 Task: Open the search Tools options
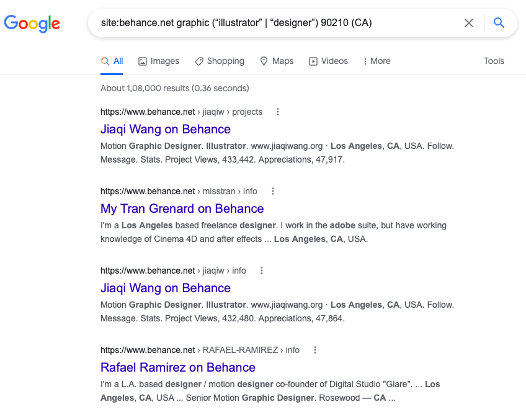pos(494,61)
